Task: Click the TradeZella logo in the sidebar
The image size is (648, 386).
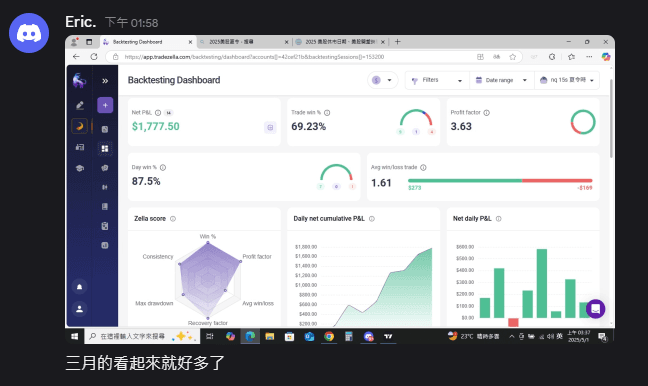Action: [x=79, y=80]
